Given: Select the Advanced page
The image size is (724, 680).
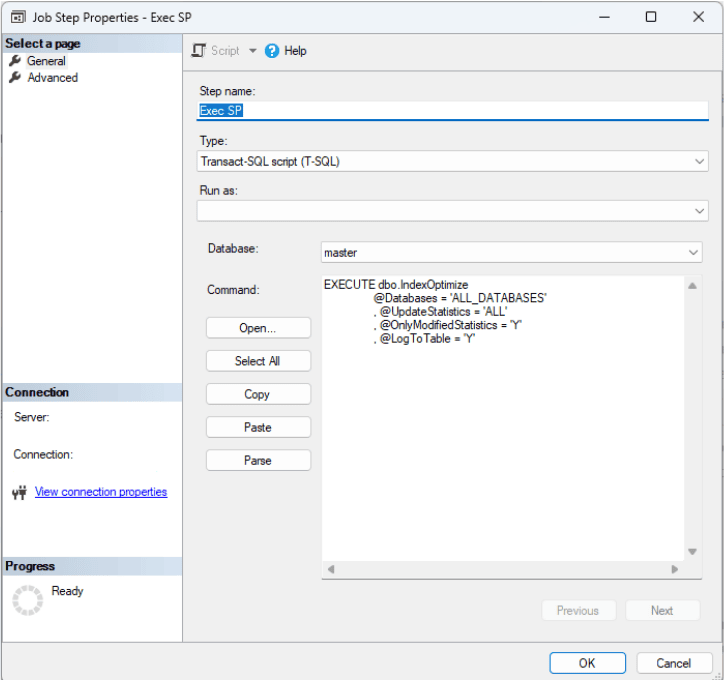Looking at the screenshot, I should [x=52, y=78].
